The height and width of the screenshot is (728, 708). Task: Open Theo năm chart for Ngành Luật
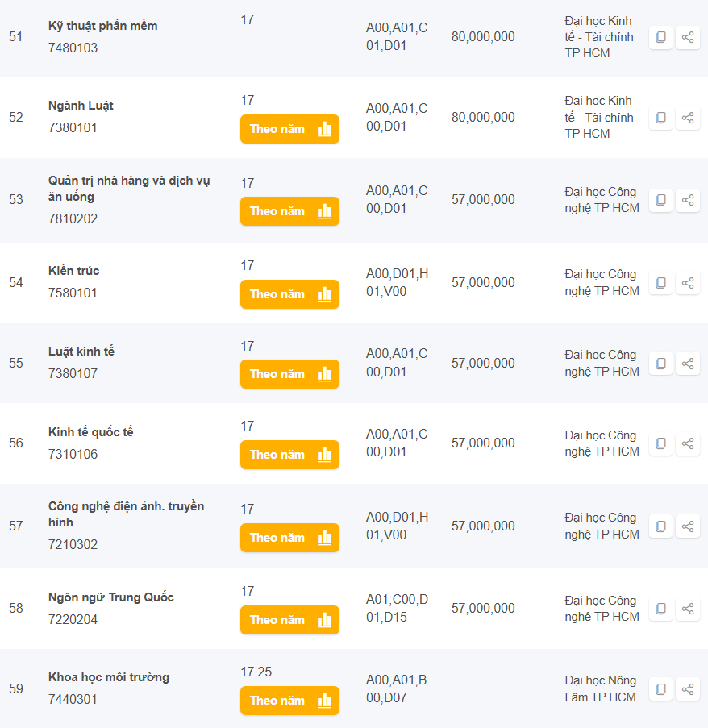[x=289, y=129]
